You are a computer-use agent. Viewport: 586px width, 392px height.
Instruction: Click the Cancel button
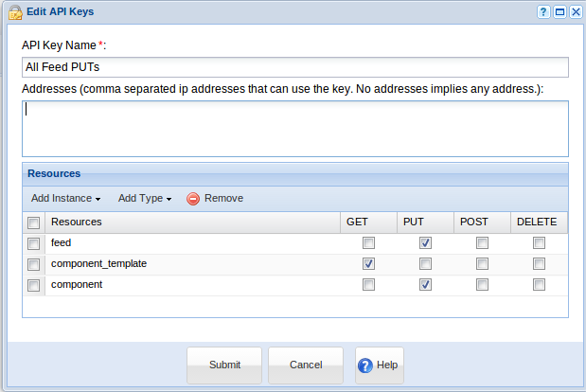(x=306, y=365)
